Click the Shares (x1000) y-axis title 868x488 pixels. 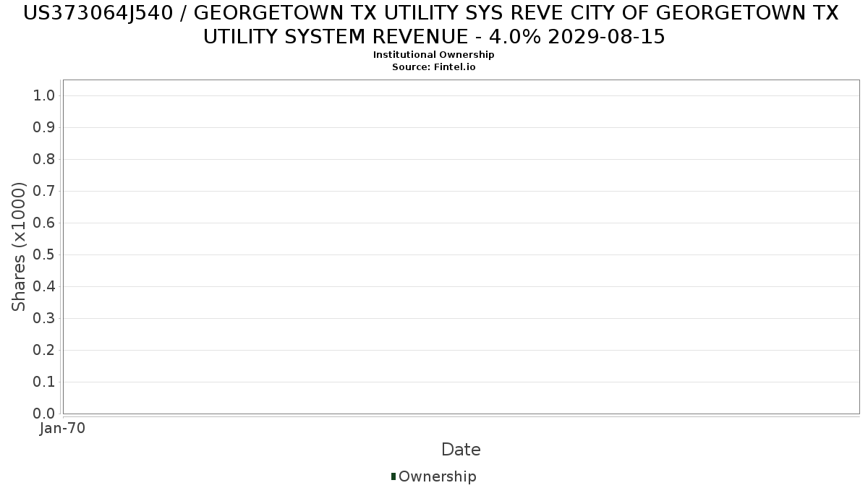19,247
